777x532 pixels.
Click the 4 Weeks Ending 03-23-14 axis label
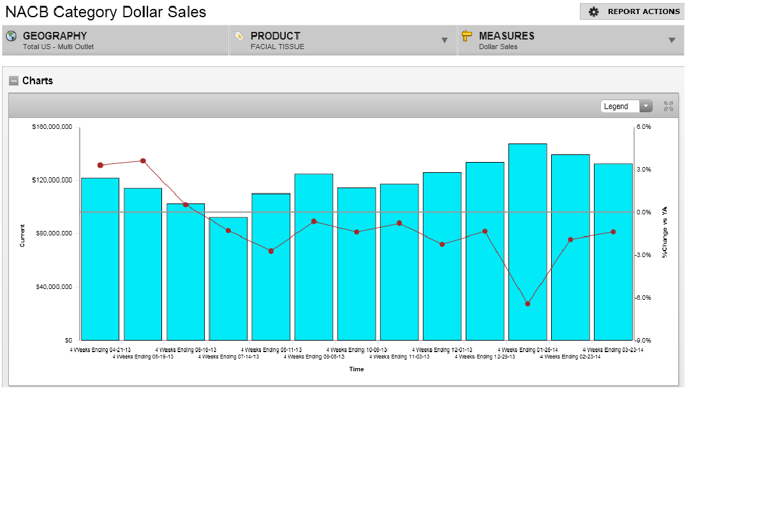[x=613, y=350]
